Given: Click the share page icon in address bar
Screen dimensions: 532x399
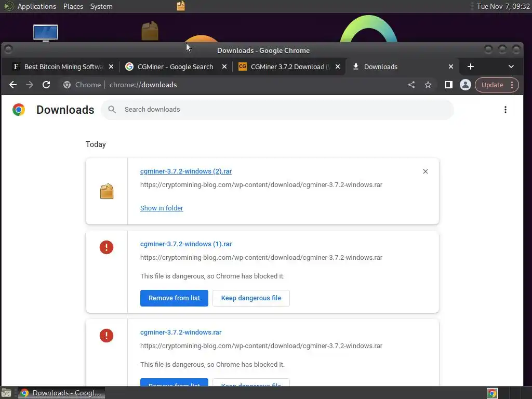Looking at the screenshot, I should tap(411, 85).
